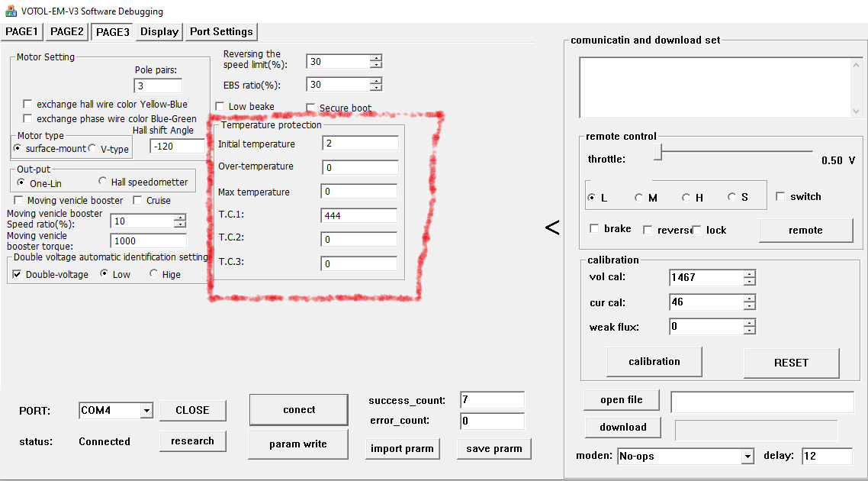Viewport: 868px width, 481px height.
Task: Switch to the PAGE1 tab
Action: coord(22,31)
